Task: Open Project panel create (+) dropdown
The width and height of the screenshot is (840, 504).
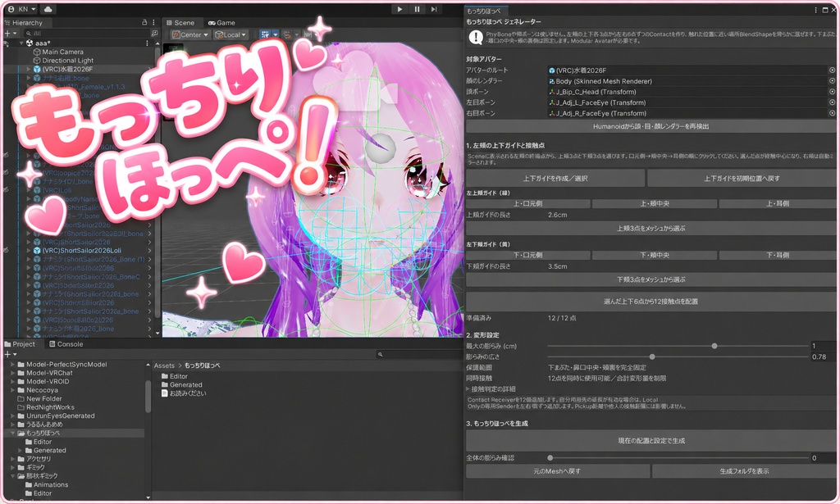Action: [x=10, y=354]
